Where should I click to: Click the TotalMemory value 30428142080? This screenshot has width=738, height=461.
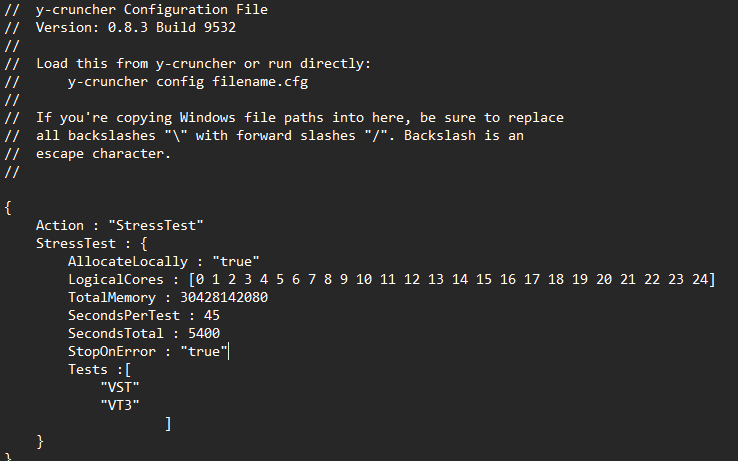[x=224, y=297]
